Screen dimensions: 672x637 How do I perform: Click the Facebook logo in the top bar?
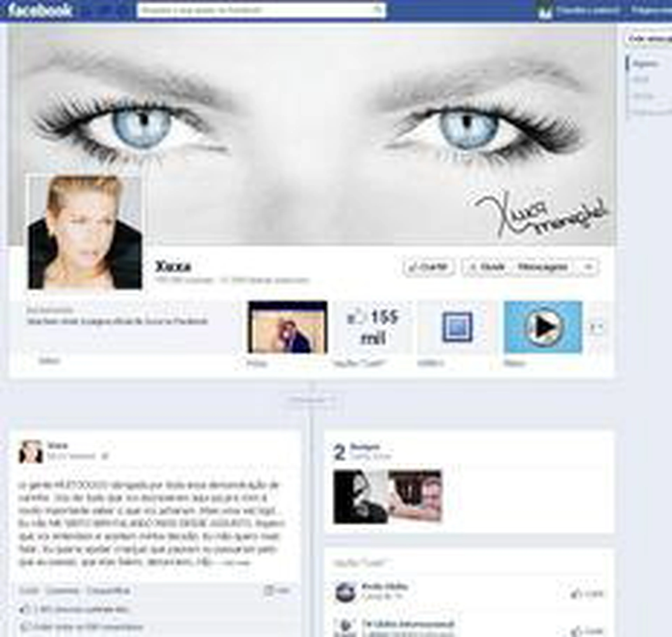coord(40,10)
